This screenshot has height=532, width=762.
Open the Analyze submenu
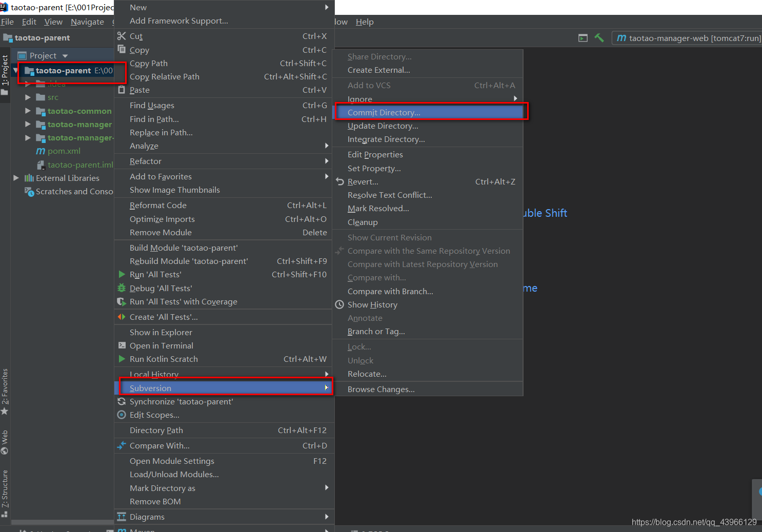(224, 146)
